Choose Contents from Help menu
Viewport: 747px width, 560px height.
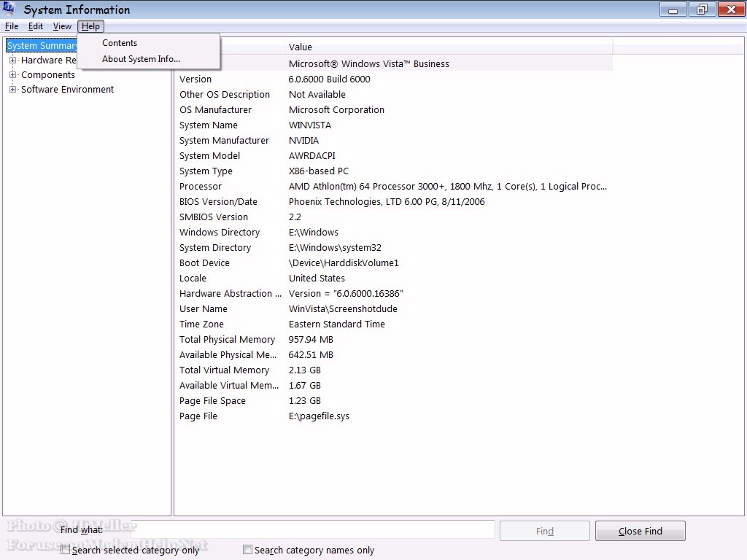[x=120, y=43]
